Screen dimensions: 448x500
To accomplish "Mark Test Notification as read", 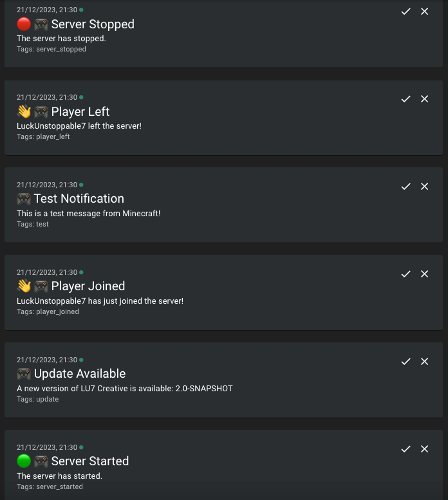I will pos(406,187).
